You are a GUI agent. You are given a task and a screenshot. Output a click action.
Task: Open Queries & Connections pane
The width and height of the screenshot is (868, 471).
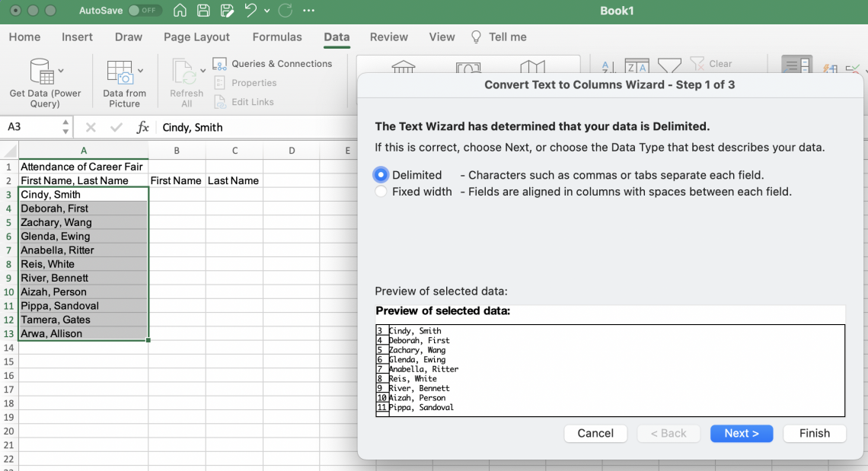(273, 64)
